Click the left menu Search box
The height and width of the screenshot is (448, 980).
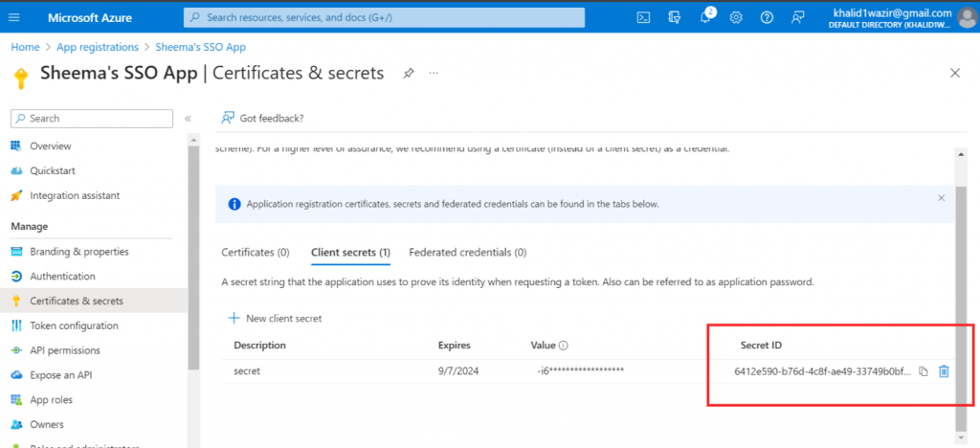[92, 118]
